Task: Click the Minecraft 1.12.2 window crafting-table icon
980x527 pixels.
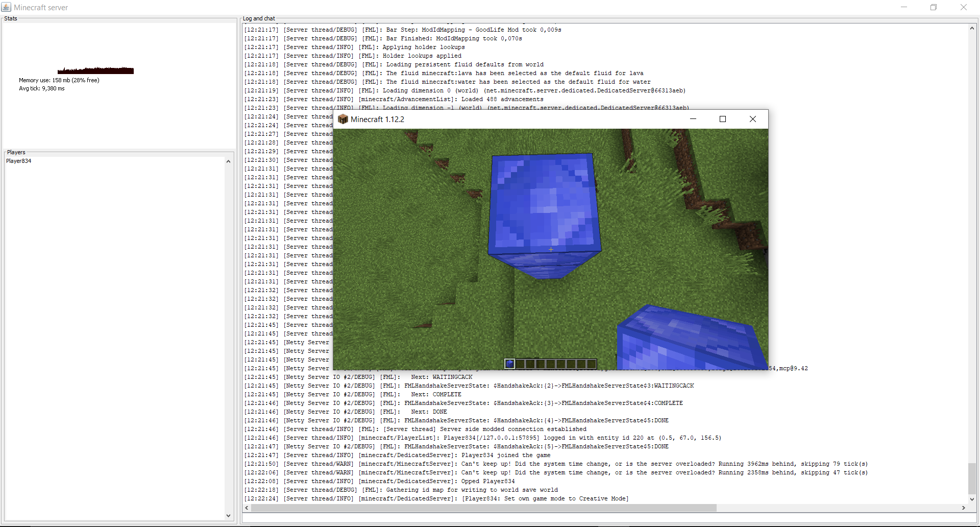Action: [343, 119]
